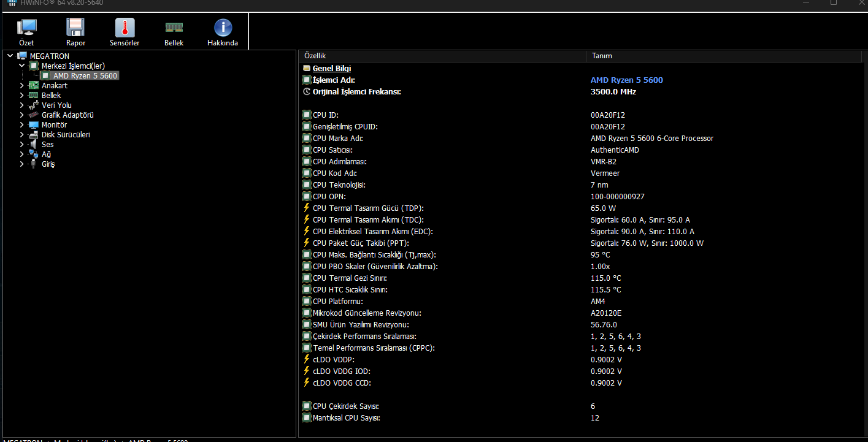The width and height of the screenshot is (868, 442).
Task: Select the CPU HTC Sıcaklık Sınırı label
Action: pyautogui.click(x=350, y=290)
